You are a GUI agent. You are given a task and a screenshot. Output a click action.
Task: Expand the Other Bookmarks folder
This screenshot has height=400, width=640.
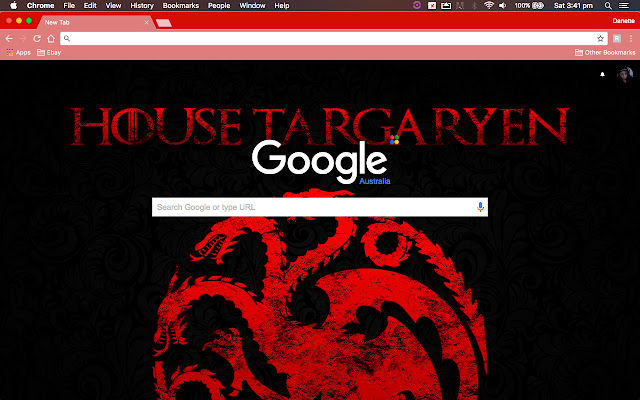click(605, 52)
